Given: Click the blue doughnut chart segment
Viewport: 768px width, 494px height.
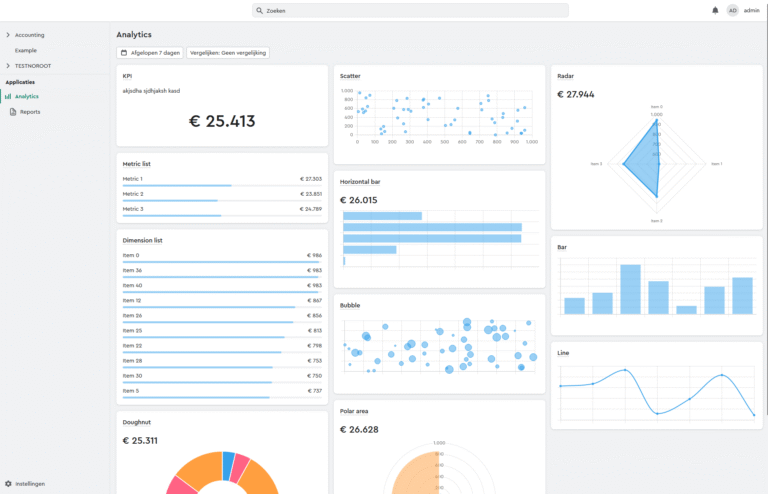Looking at the screenshot, I should point(228,465).
